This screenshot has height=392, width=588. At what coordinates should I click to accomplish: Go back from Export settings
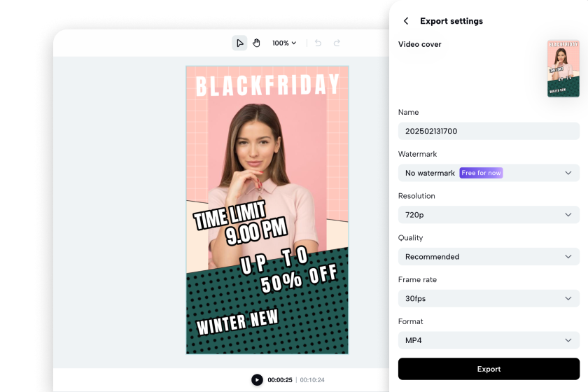pyautogui.click(x=406, y=21)
